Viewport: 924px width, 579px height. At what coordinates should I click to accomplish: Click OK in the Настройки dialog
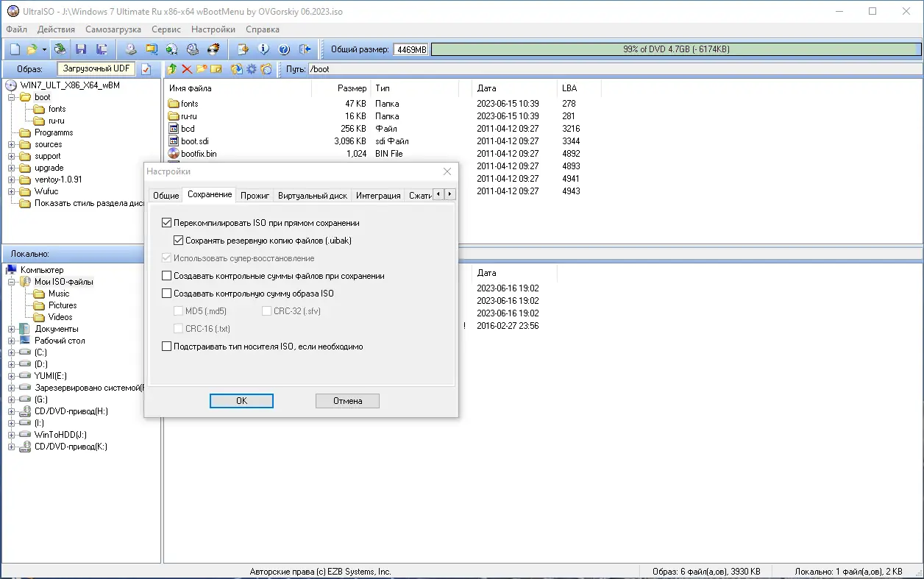pos(241,401)
